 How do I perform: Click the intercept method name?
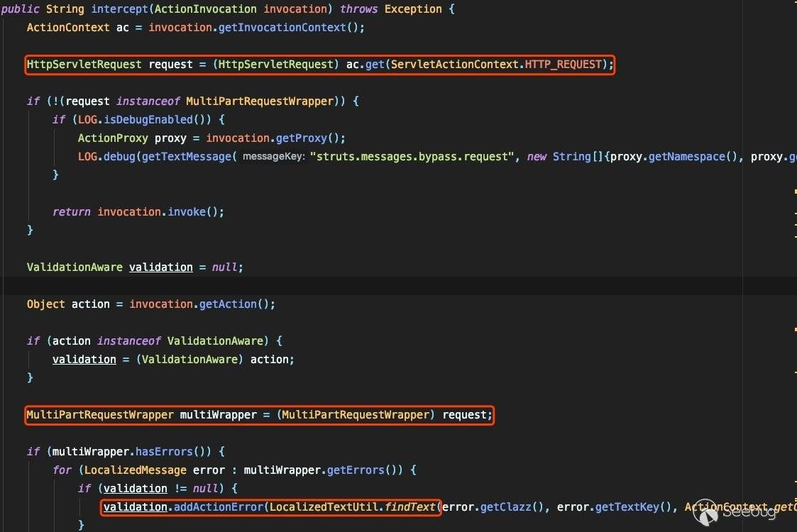tap(119, 9)
